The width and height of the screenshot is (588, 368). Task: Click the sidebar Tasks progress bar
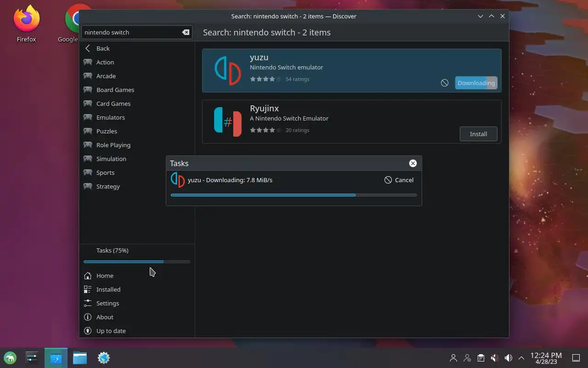136,262
